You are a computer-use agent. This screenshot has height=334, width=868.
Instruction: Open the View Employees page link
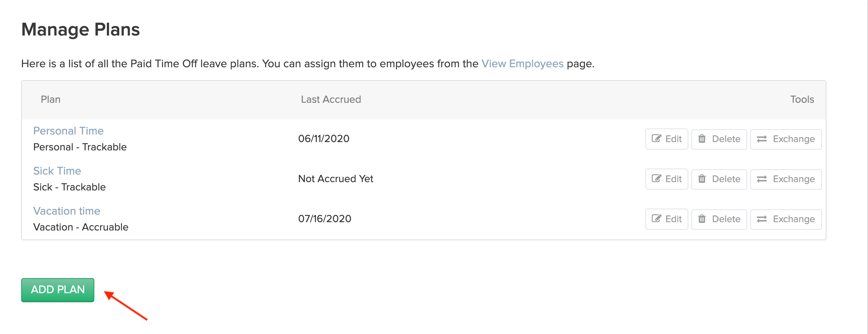522,63
